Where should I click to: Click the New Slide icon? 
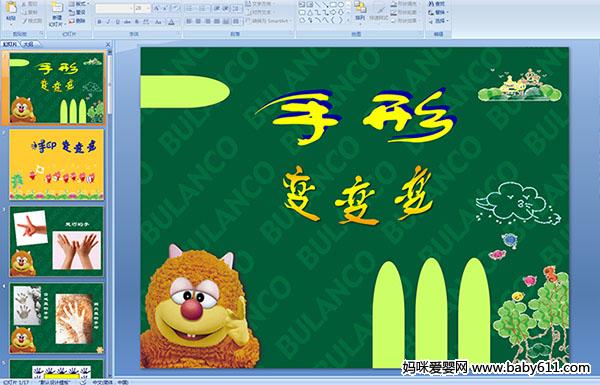click(x=57, y=13)
